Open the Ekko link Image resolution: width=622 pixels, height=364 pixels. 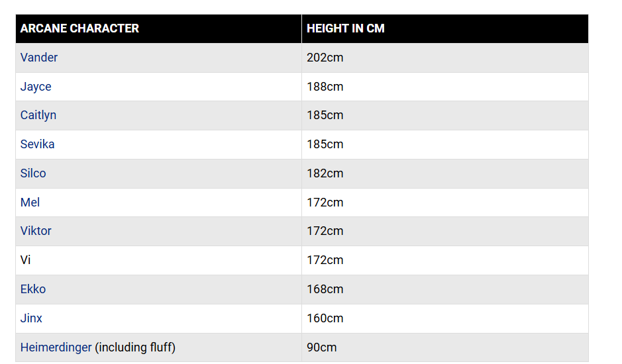coord(33,289)
